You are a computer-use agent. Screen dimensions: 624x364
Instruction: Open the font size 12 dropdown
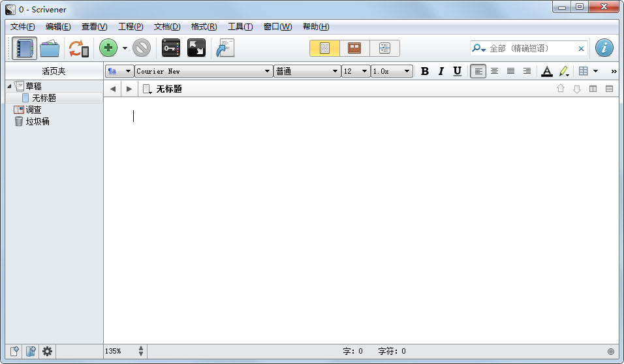356,71
